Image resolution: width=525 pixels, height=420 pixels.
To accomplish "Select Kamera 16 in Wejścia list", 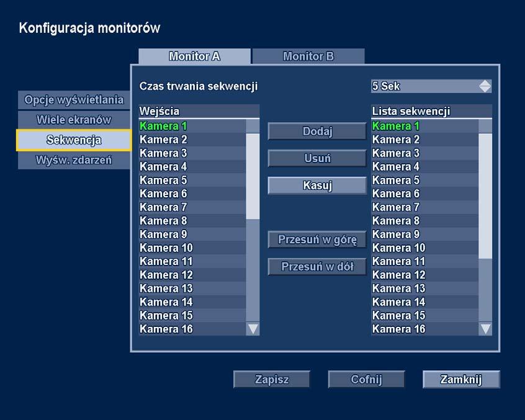I will pos(192,329).
